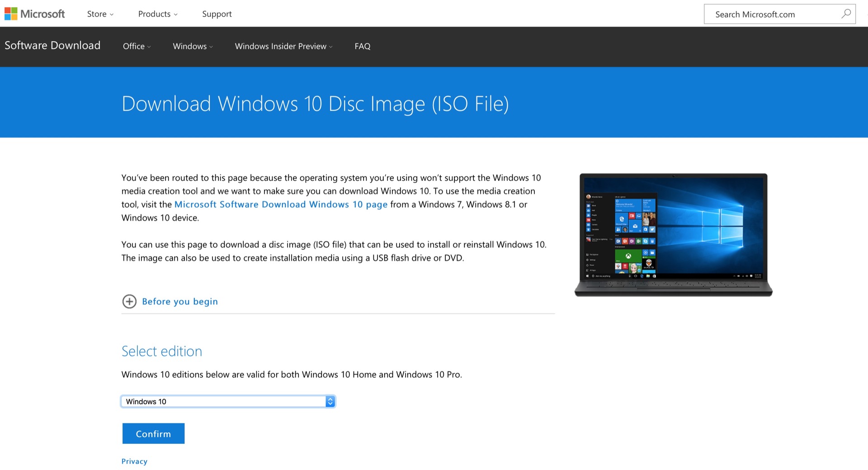Viewport: 868px width, 470px height.
Task: Follow Microsoft Software Download Windows 10 page link
Action: tap(281, 204)
